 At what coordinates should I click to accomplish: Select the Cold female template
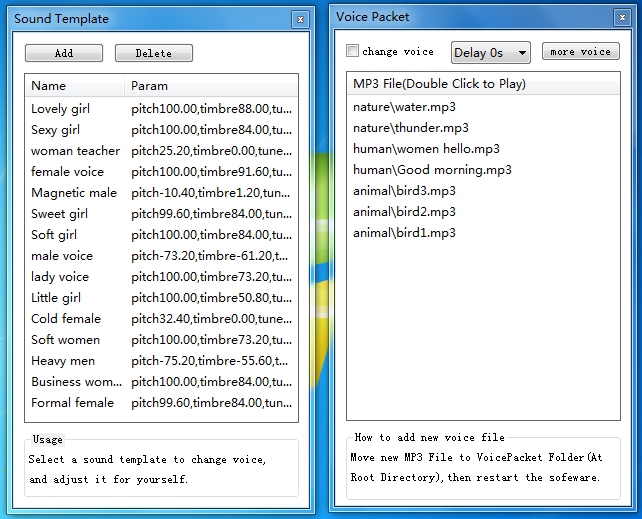pos(161,319)
